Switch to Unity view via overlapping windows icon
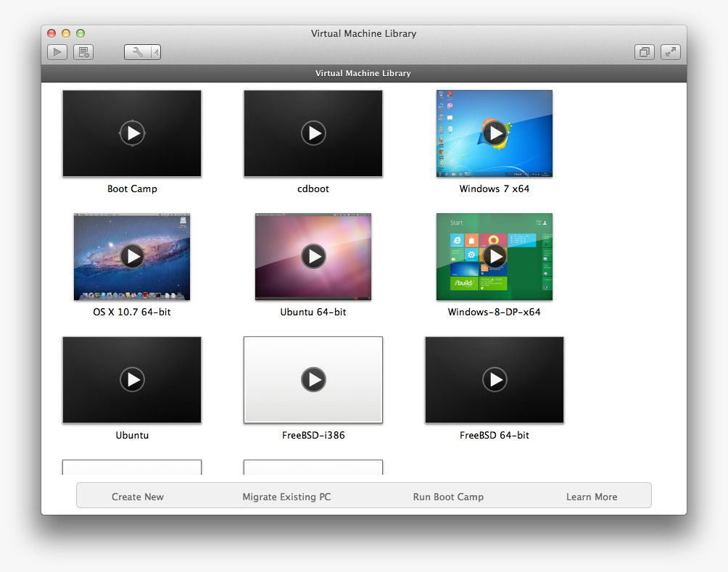728x572 pixels. click(x=645, y=52)
